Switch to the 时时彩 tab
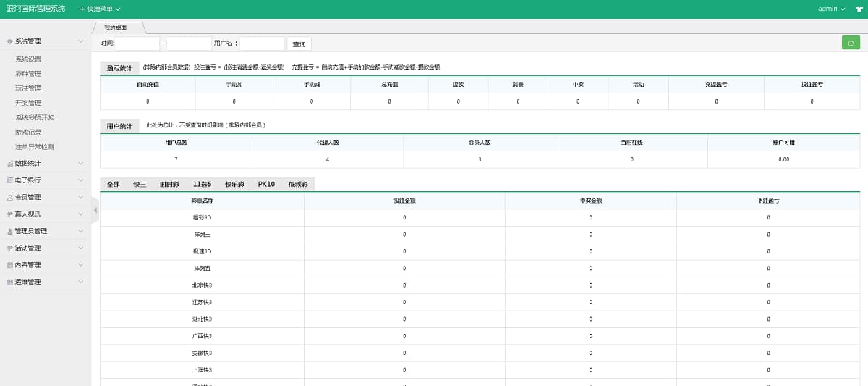Image resolution: width=868 pixels, height=386 pixels. pyautogui.click(x=169, y=185)
